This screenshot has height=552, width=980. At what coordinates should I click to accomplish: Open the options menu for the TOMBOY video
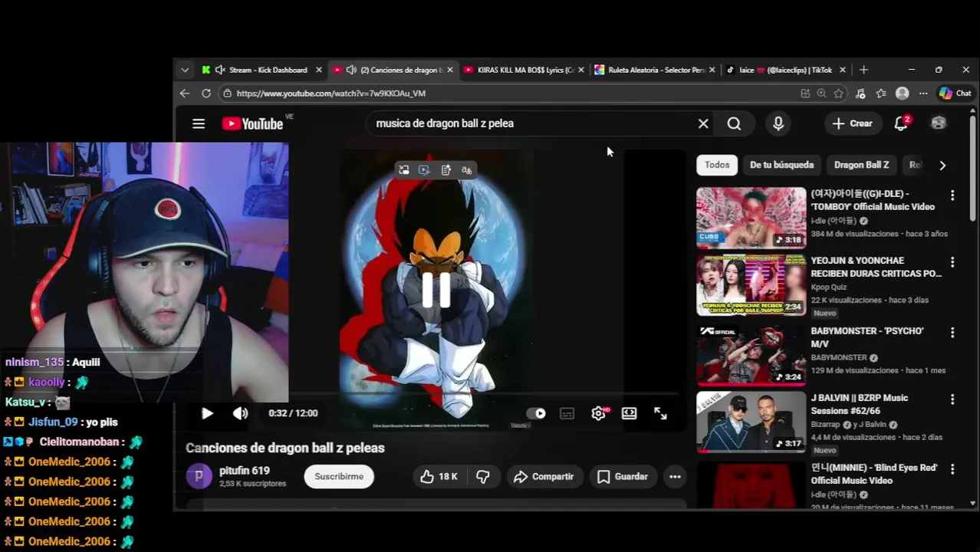[x=952, y=195]
